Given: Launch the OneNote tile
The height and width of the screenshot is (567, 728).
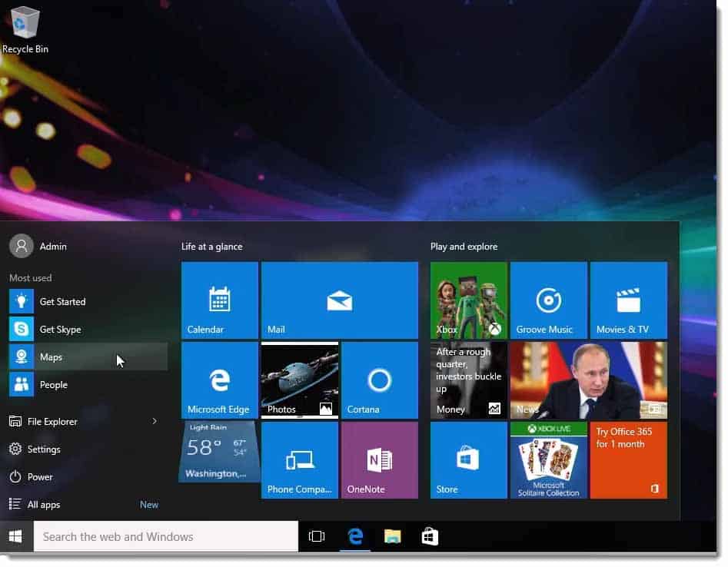Looking at the screenshot, I should pos(380,460).
